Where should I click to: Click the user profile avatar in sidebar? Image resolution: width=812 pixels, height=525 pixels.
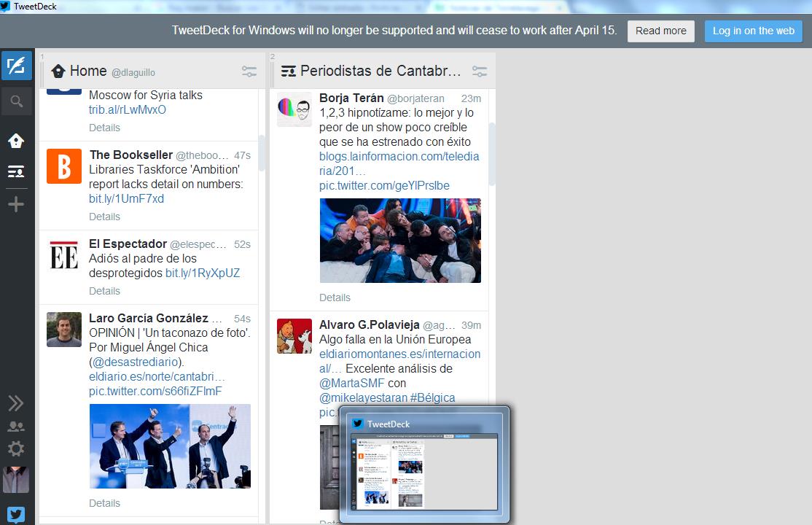(x=16, y=479)
